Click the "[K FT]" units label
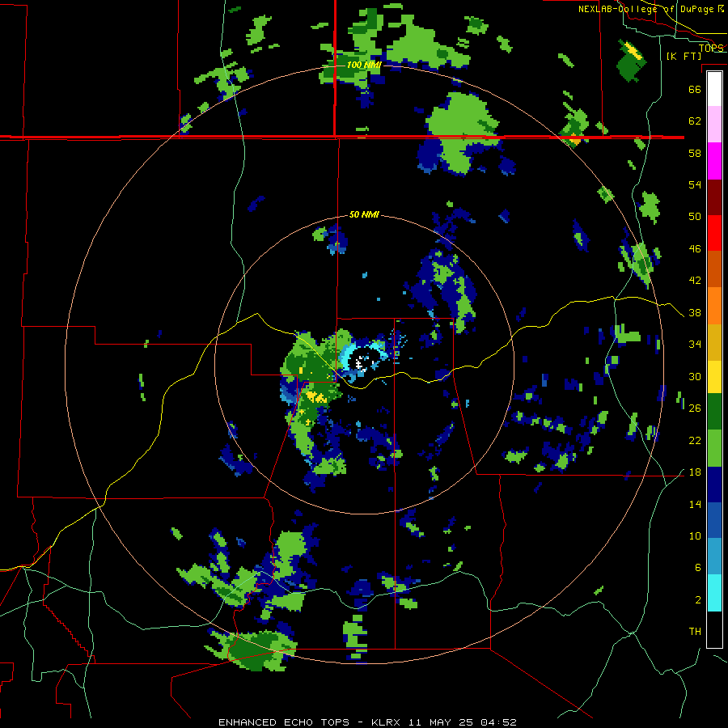Image resolution: width=728 pixels, height=728 pixels. click(684, 56)
